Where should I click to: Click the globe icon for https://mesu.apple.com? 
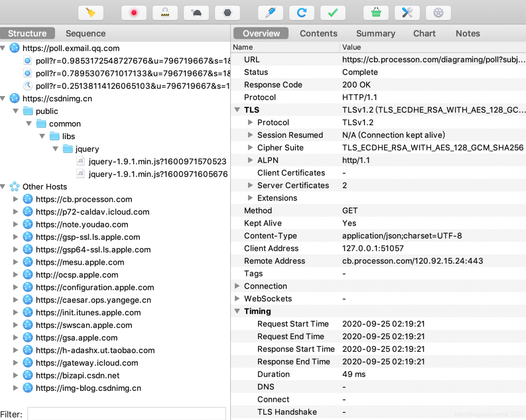[x=28, y=262]
